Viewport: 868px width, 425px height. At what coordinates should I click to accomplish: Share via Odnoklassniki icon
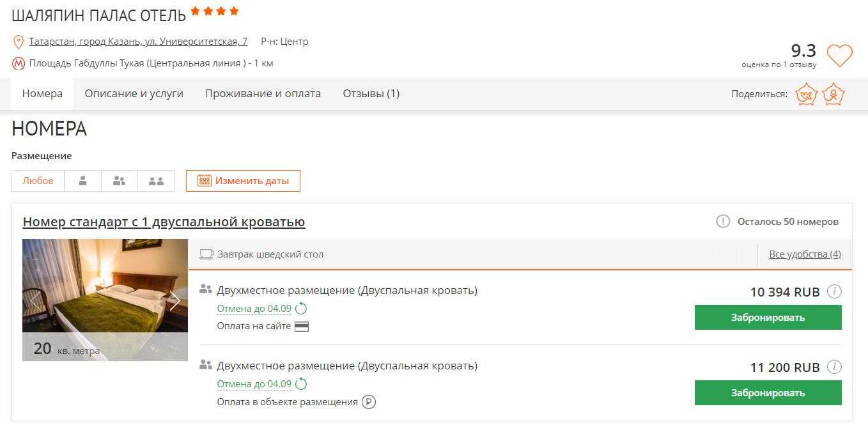(x=833, y=95)
